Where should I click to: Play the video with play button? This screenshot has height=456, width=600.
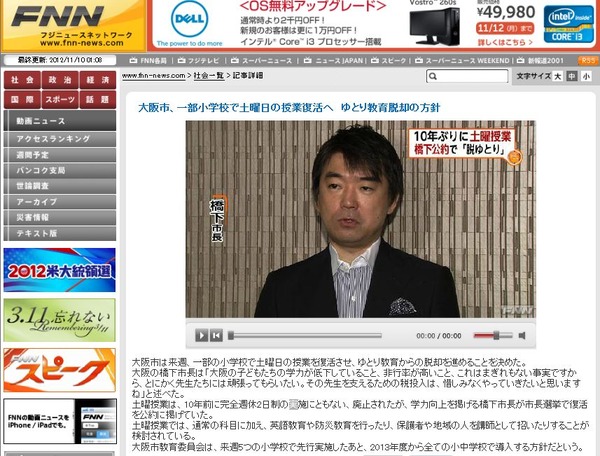[x=202, y=335]
